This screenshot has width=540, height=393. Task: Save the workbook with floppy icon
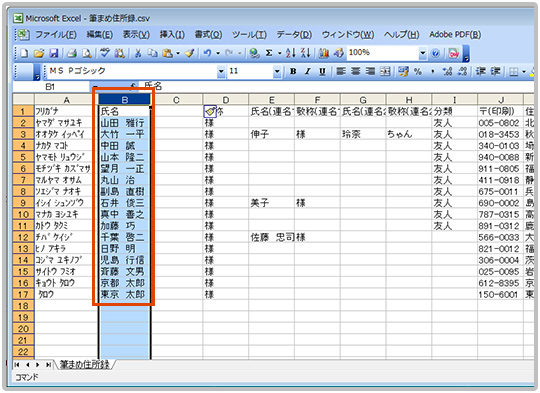coord(54,53)
